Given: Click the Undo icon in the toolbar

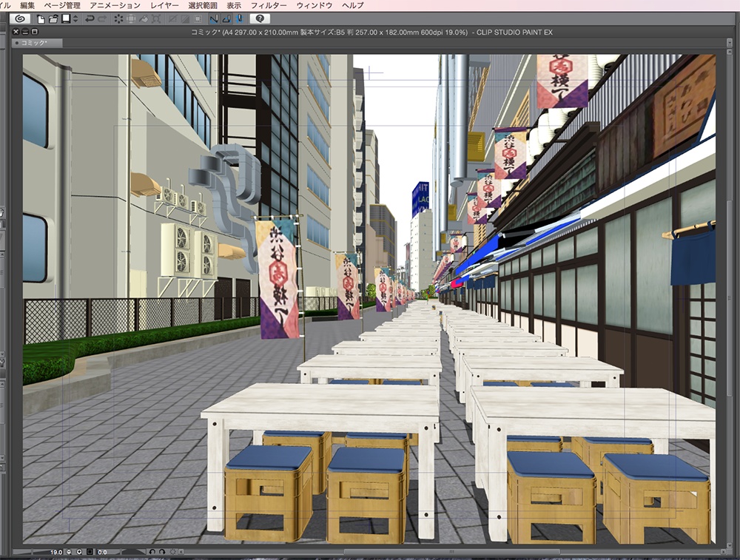Looking at the screenshot, I should click(90, 21).
